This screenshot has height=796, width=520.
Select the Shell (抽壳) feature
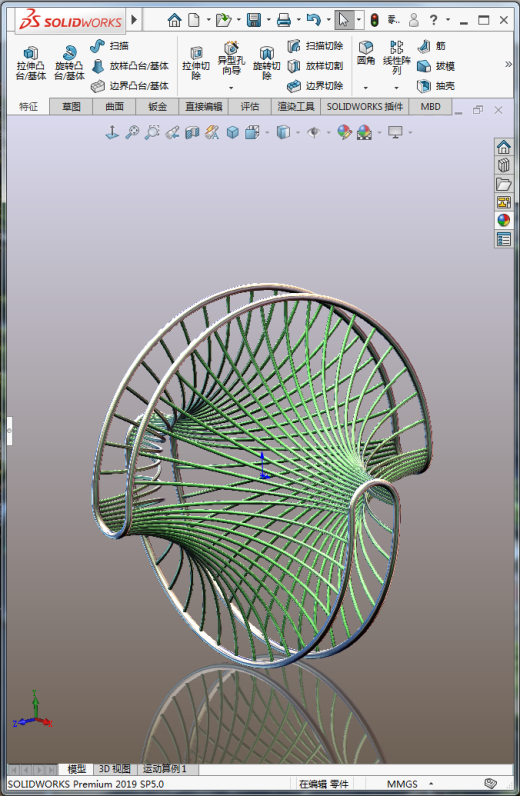pos(436,86)
